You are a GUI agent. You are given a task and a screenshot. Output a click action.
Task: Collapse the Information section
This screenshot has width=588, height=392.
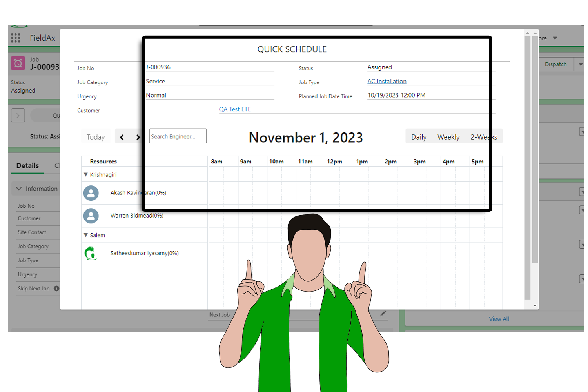click(x=19, y=189)
